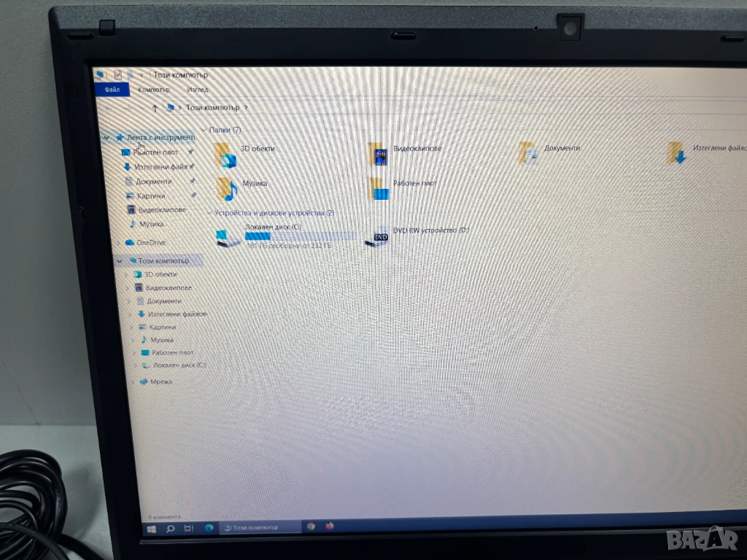747x560 pixels.
Task: Click the Task View taskbar icon
Action: click(189, 528)
